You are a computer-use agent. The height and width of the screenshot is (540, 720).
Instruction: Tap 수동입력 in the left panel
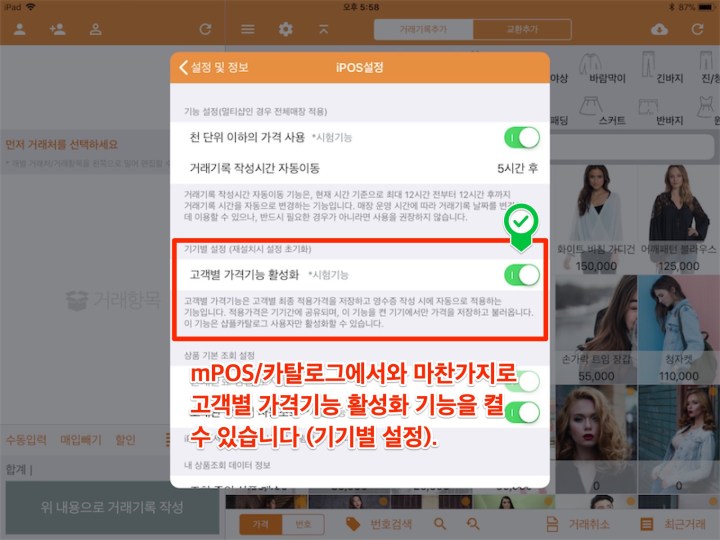click(x=26, y=440)
